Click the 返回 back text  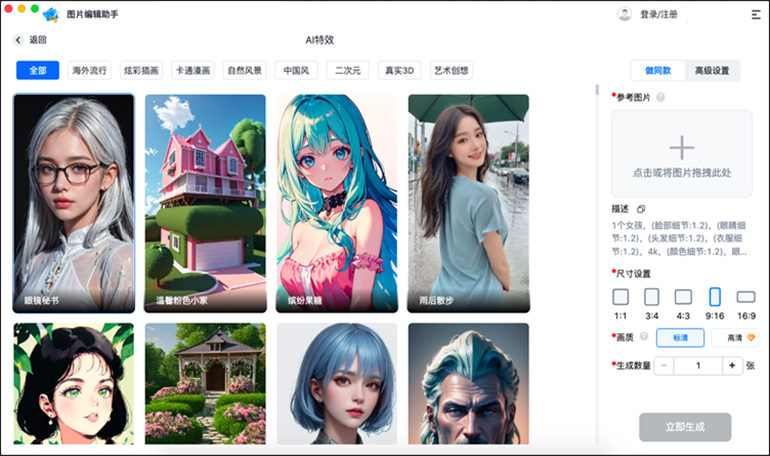coord(38,40)
